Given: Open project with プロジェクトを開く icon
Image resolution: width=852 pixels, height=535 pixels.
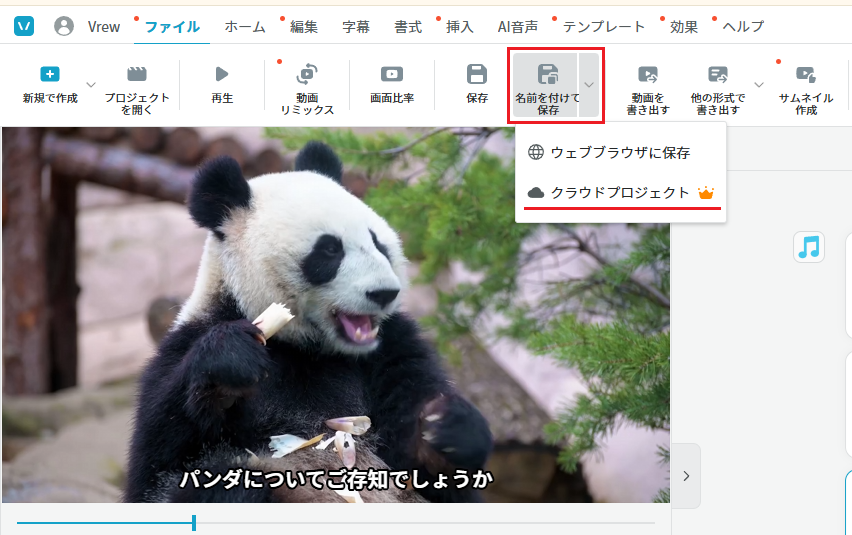Looking at the screenshot, I should (x=137, y=74).
